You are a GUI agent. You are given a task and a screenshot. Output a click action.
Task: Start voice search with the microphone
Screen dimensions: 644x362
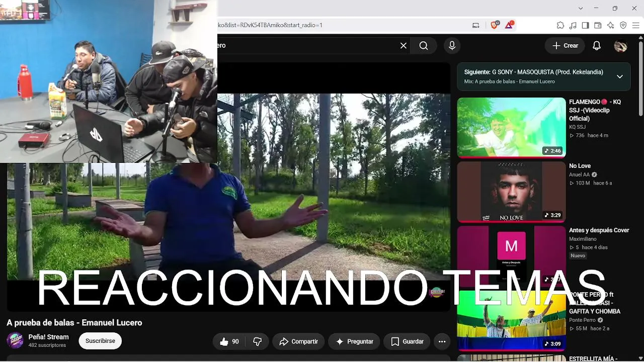pos(452,46)
